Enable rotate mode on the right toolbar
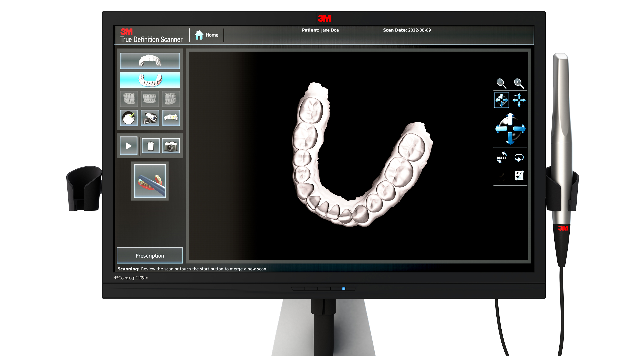The image size is (644, 356). point(502,100)
